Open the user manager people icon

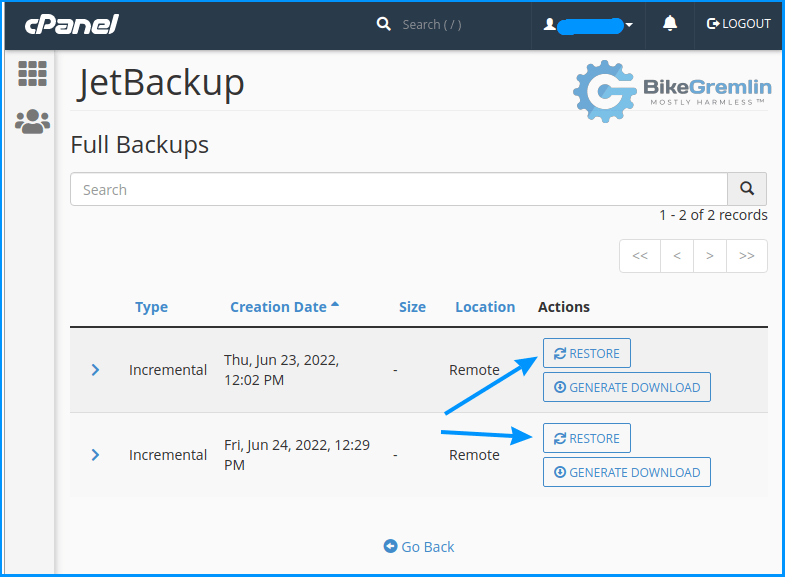(x=33, y=122)
